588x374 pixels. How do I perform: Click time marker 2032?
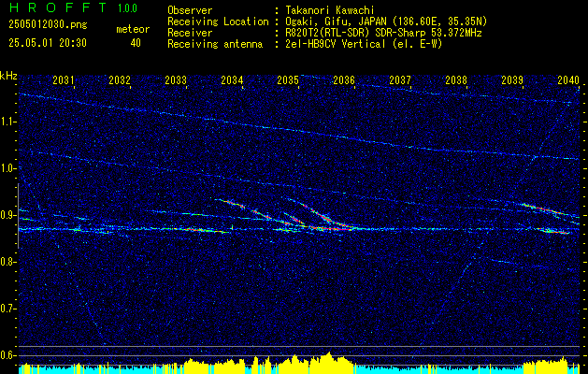pyautogui.click(x=120, y=79)
